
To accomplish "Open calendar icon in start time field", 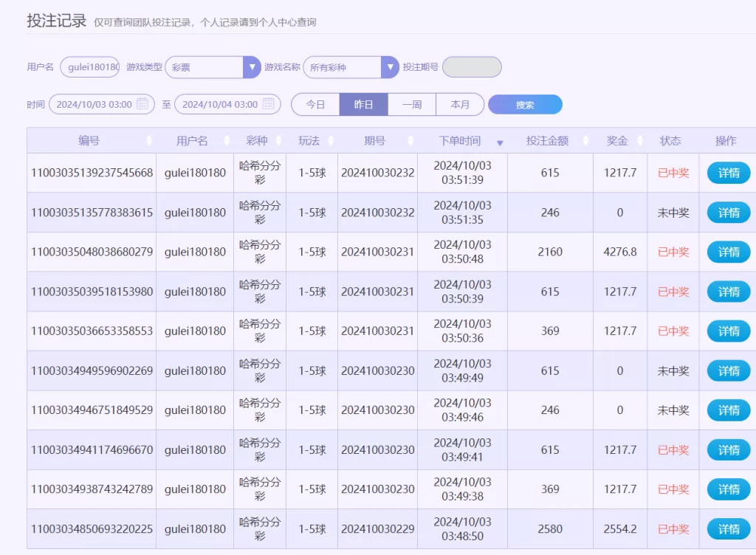I will pos(142,103).
